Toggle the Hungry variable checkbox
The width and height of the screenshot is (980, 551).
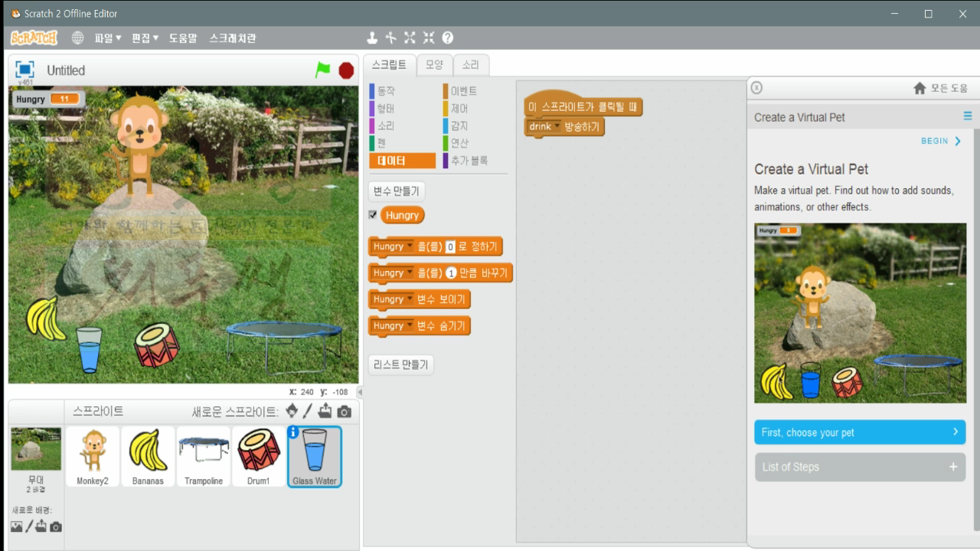[373, 215]
